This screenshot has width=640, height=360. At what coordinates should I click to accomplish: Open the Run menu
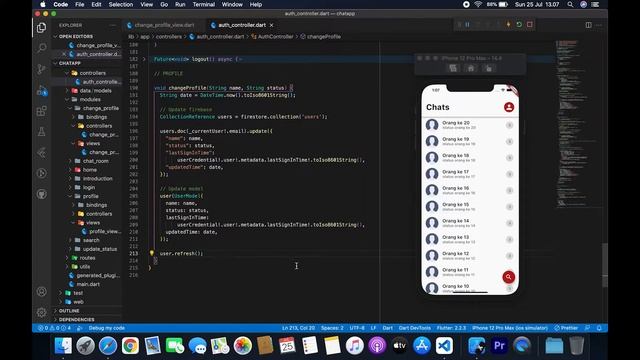[x=180, y=4]
